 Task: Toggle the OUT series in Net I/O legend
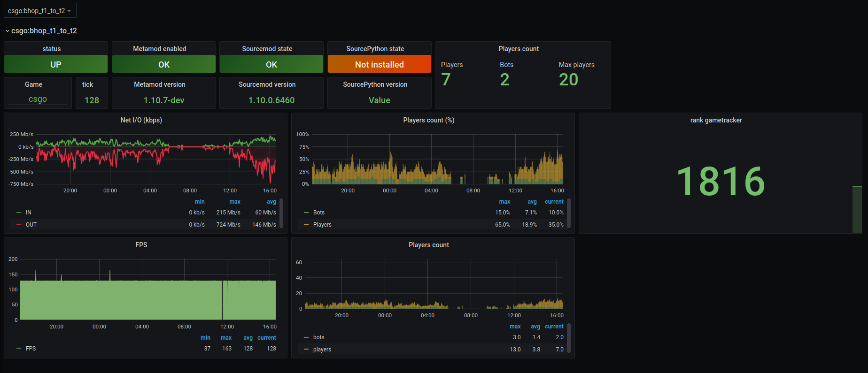(x=31, y=225)
